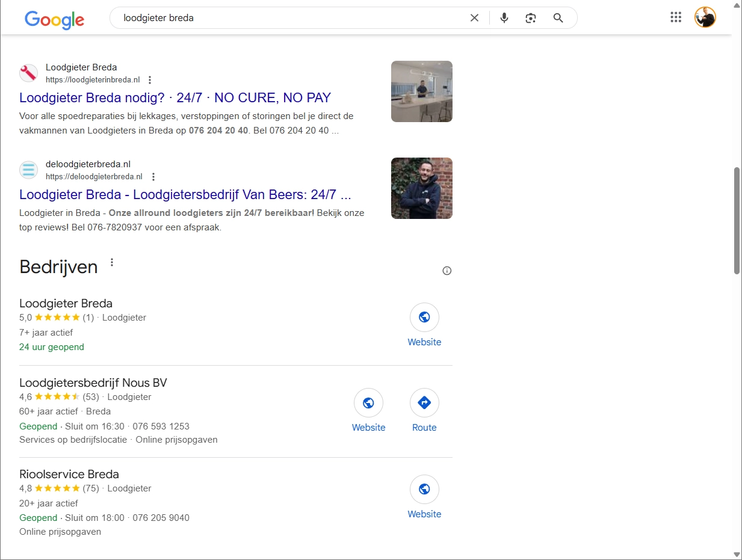Click the scrollbar up arrow

click(x=737, y=5)
